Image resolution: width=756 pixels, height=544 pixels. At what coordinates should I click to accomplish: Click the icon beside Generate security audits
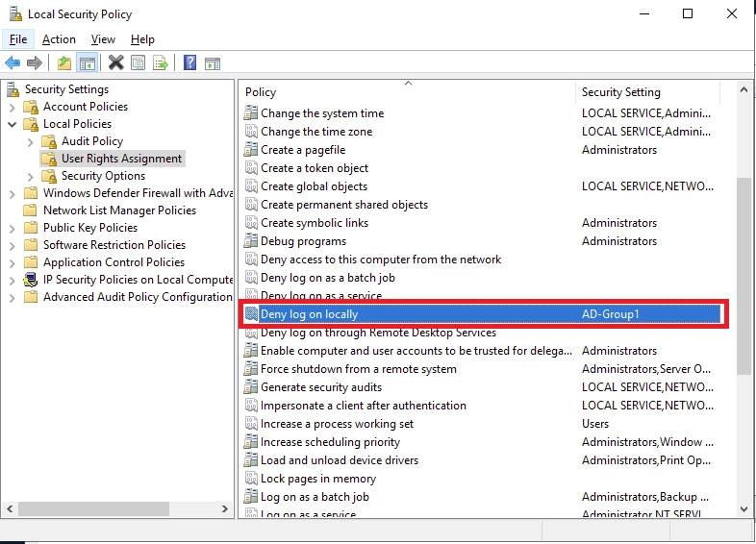pos(251,387)
